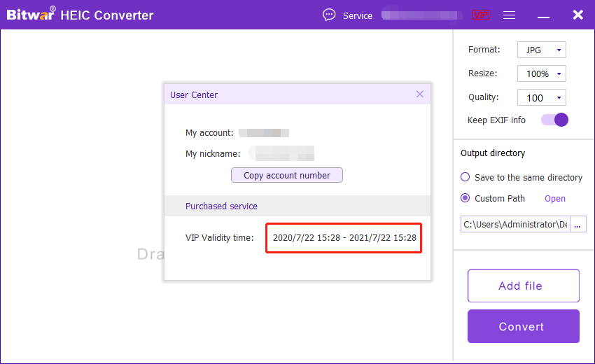
Task: Expand the Quality dropdown
Action: click(541, 97)
